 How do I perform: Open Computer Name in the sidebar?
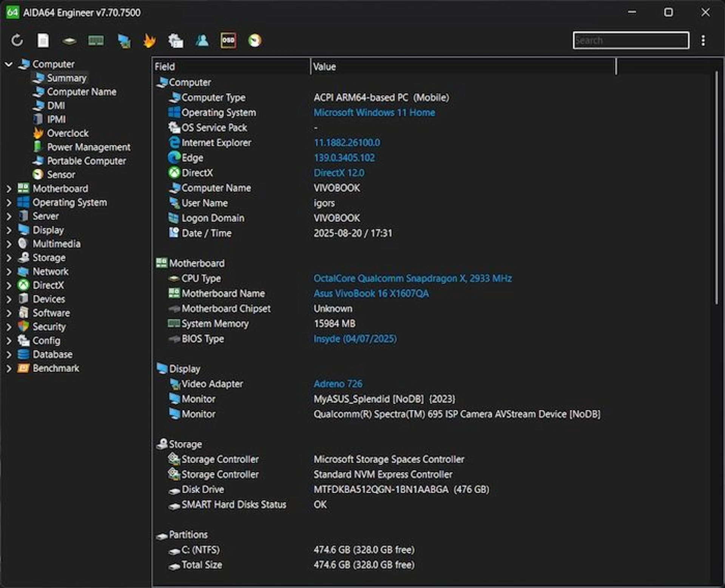point(82,92)
